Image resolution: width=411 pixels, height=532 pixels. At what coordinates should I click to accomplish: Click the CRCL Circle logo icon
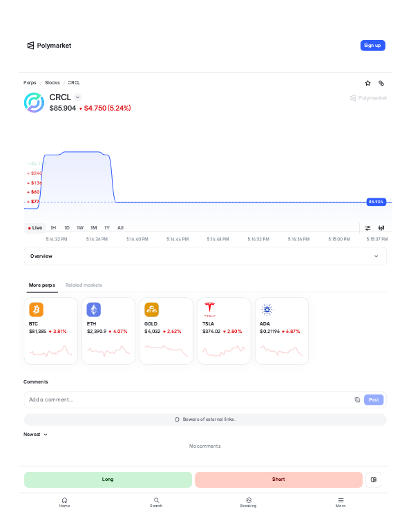point(34,102)
